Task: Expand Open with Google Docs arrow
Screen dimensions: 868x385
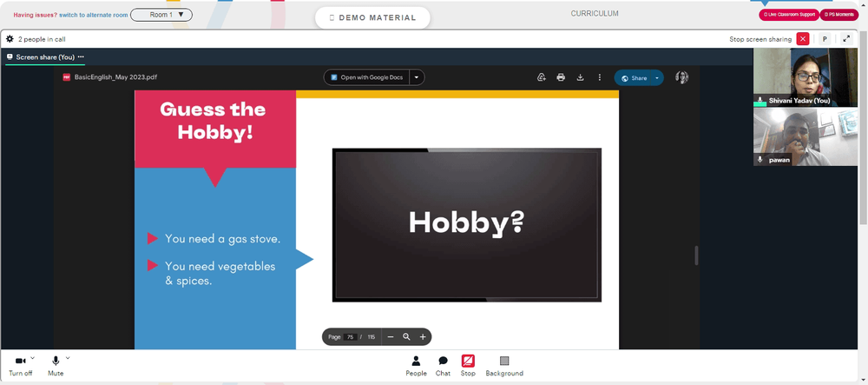Action: [417, 77]
